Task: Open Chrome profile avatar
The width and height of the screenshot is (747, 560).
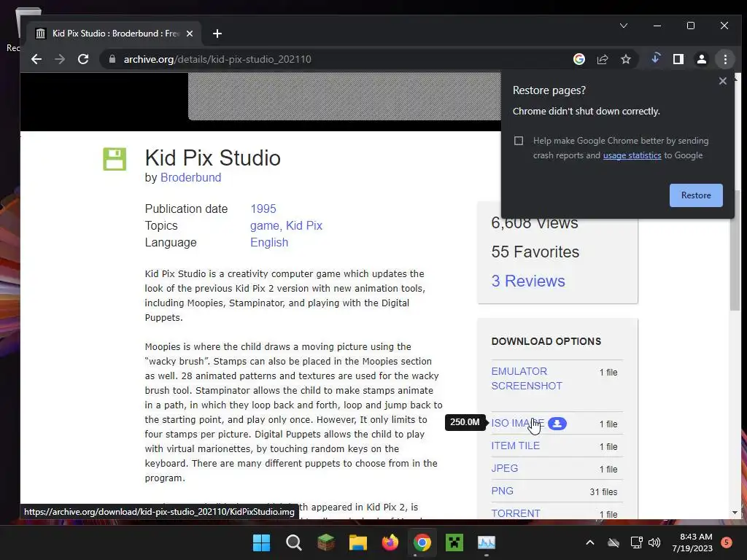Action: pyautogui.click(x=702, y=59)
